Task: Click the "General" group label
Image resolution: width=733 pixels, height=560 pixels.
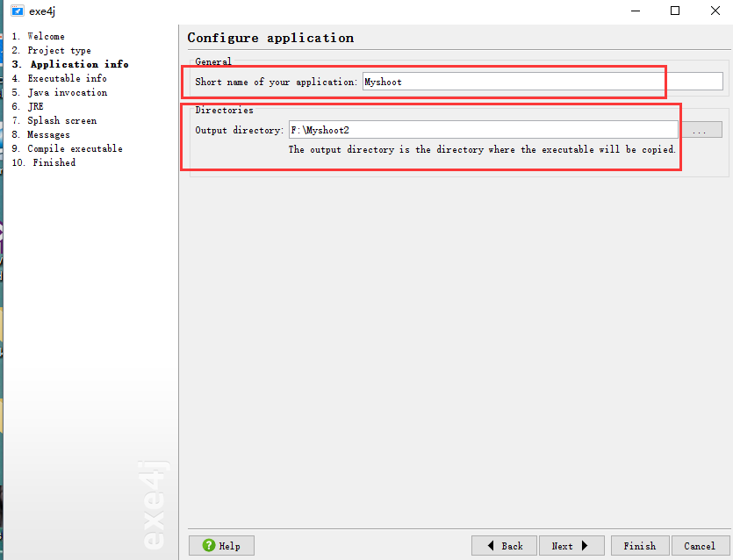Action: pyautogui.click(x=213, y=61)
